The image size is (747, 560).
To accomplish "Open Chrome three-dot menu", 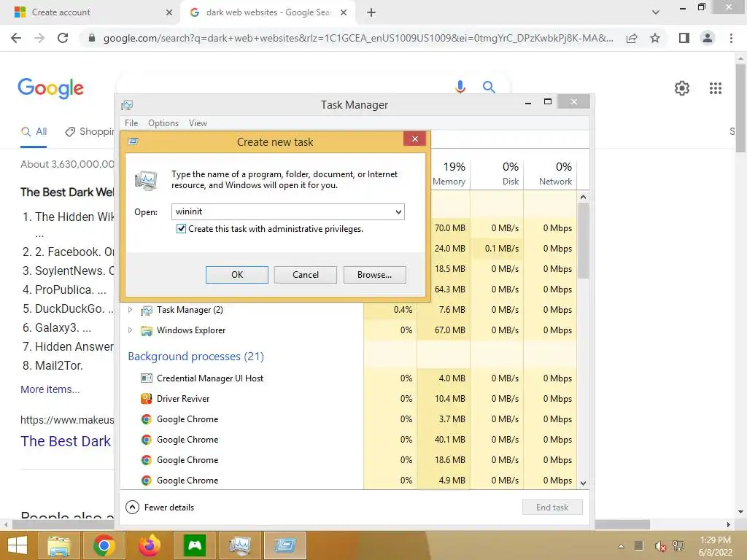I will coord(731,38).
